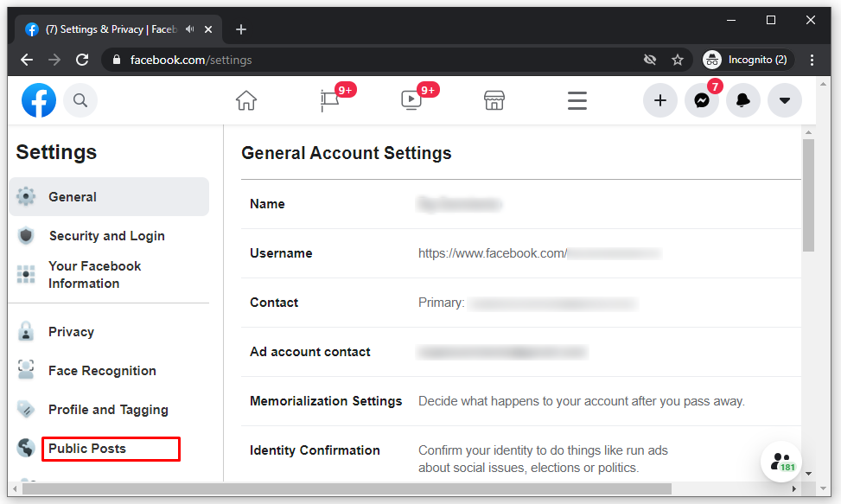The width and height of the screenshot is (841, 504).
Task: Edit the Memorialization Settings row
Action: 519,401
